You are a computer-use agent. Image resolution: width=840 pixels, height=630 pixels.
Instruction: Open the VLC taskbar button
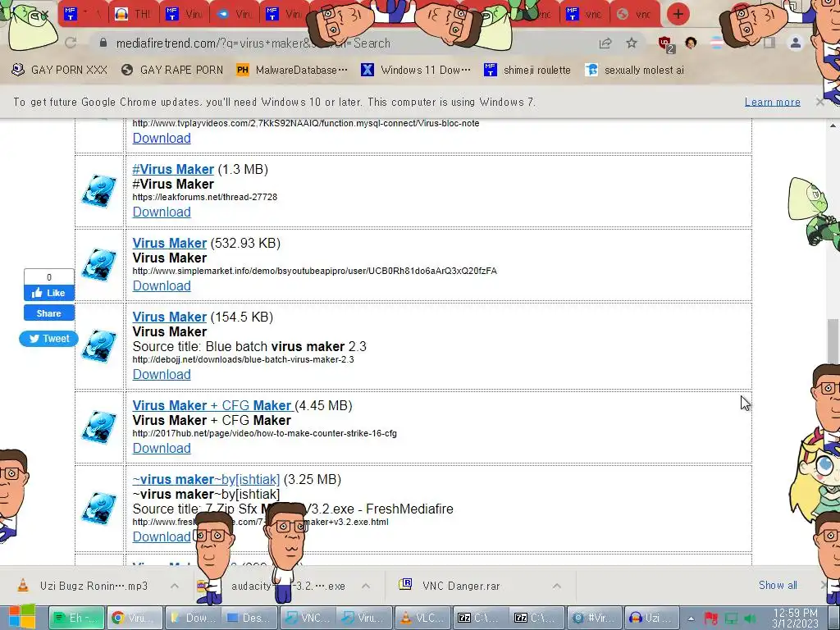[422, 618]
